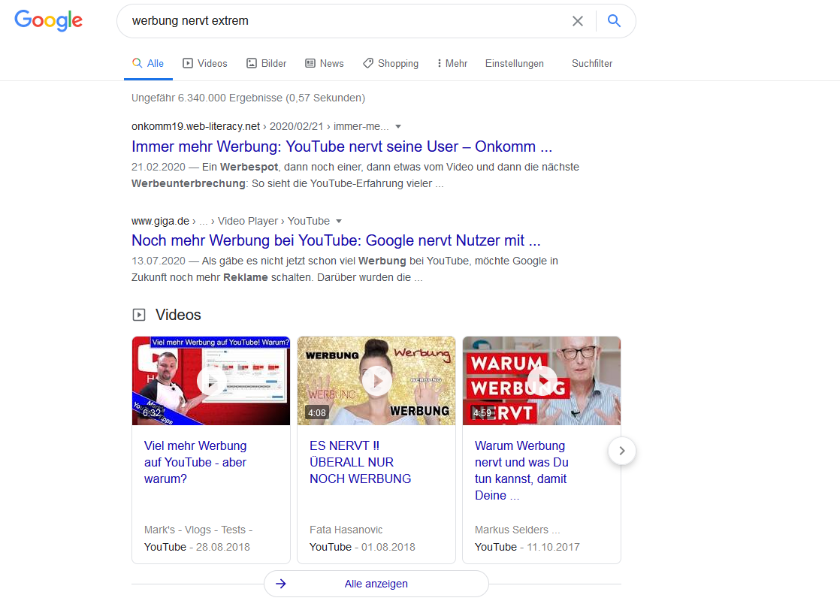Expand dropdown arrow next to onkomm19.web-literacy.net
This screenshot has height=616, width=840.
(x=398, y=126)
